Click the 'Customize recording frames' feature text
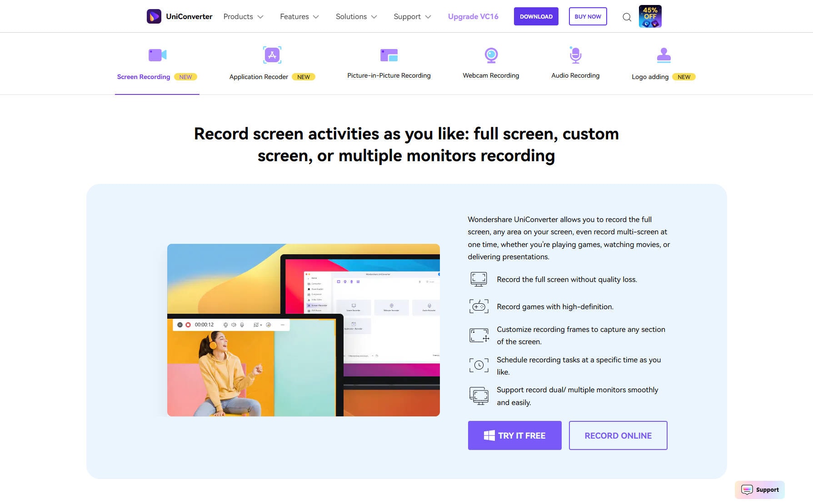813x504 pixels. pos(581,336)
